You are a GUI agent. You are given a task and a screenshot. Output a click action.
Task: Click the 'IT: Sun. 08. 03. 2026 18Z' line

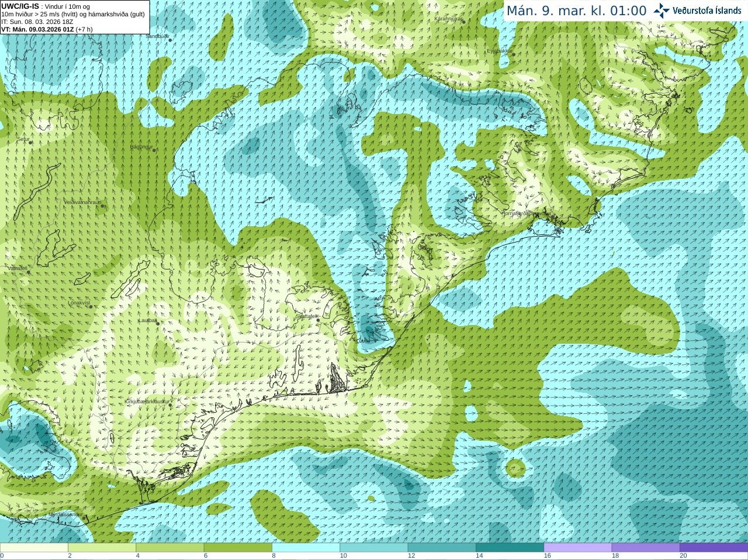click(37, 22)
